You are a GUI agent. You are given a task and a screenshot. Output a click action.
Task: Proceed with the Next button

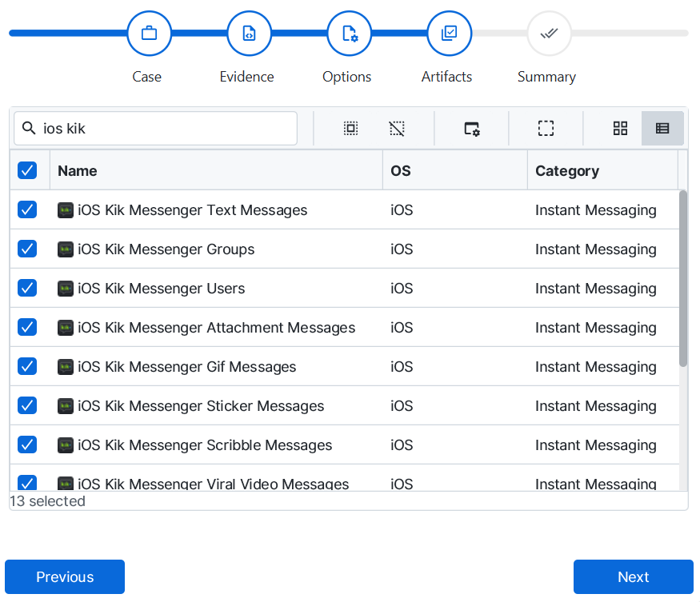[x=634, y=576]
